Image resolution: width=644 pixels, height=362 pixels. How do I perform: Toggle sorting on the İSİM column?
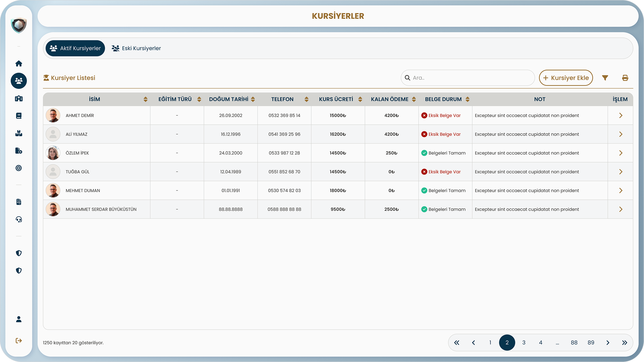click(146, 99)
